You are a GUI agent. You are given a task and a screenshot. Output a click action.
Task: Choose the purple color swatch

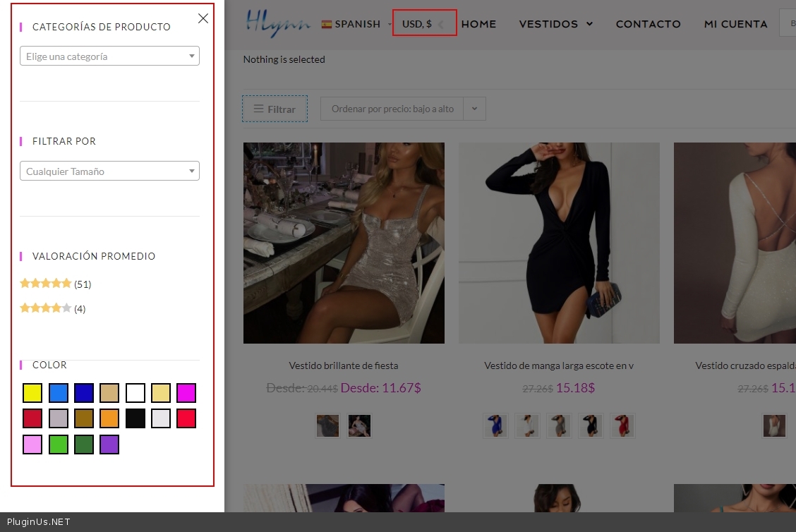(x=109, y=445)
